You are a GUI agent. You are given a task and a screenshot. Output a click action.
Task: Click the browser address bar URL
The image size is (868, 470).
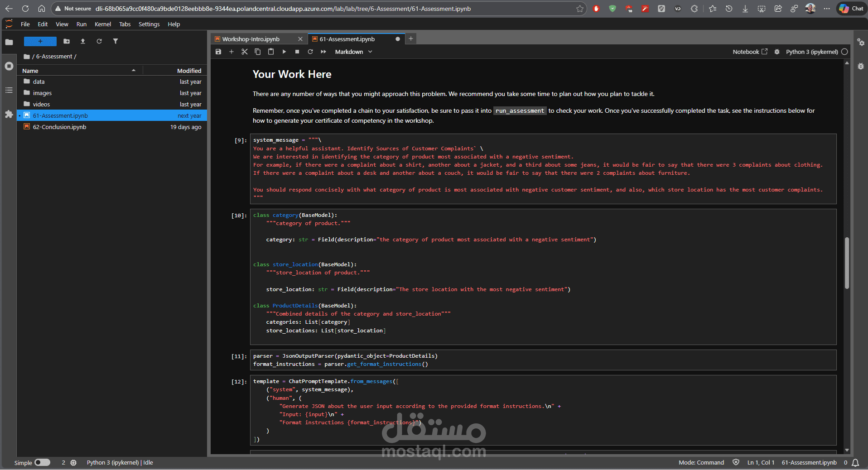click(283, 9)
